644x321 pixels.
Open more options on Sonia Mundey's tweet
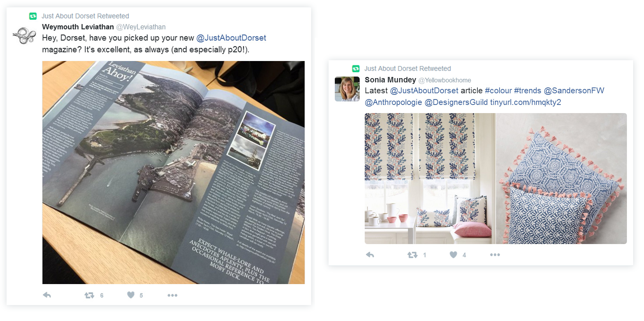(x=495, y=255)
